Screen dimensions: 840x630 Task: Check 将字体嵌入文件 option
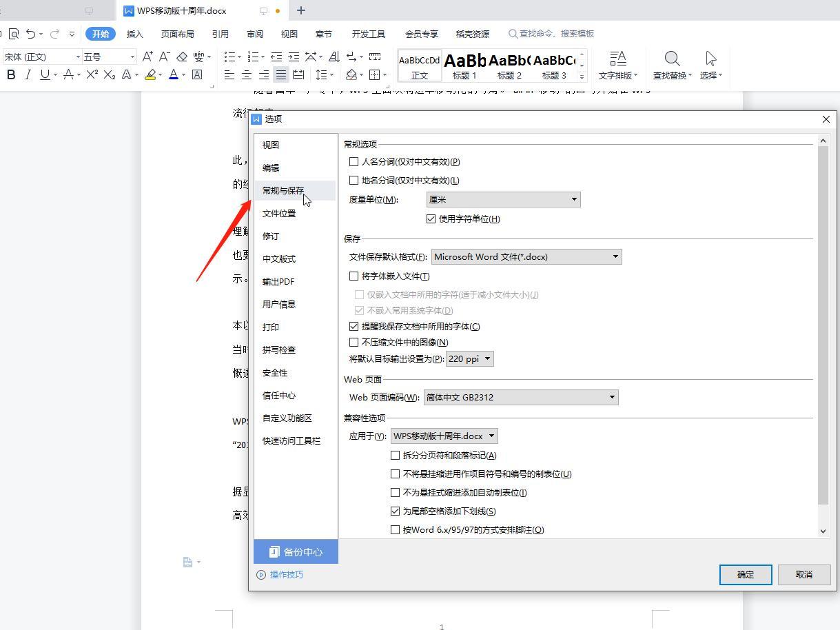tap(354, 276)
